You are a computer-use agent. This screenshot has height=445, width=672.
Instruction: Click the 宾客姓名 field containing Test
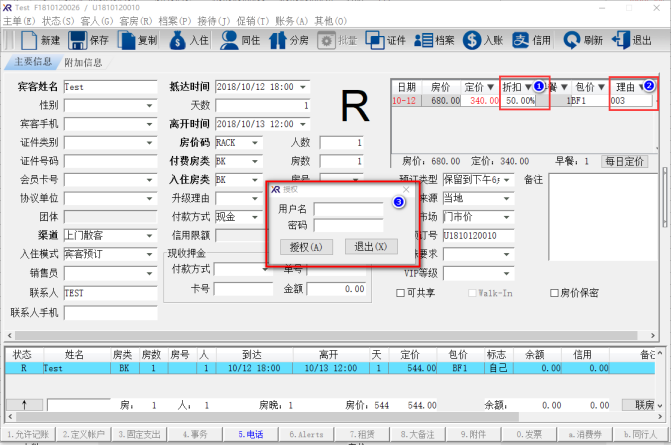click(x=111, y=87)
